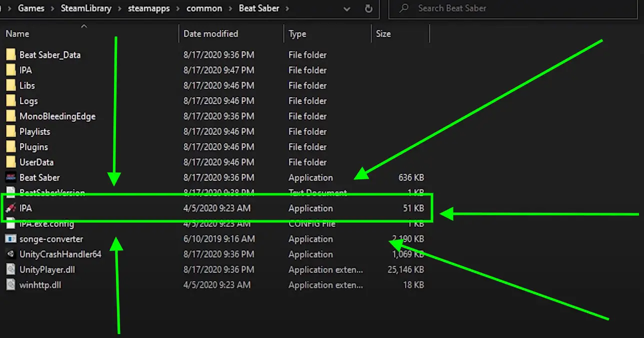Select the UserData folder name
The width and height of the screenshot is (644, 338).
(36, 162)
